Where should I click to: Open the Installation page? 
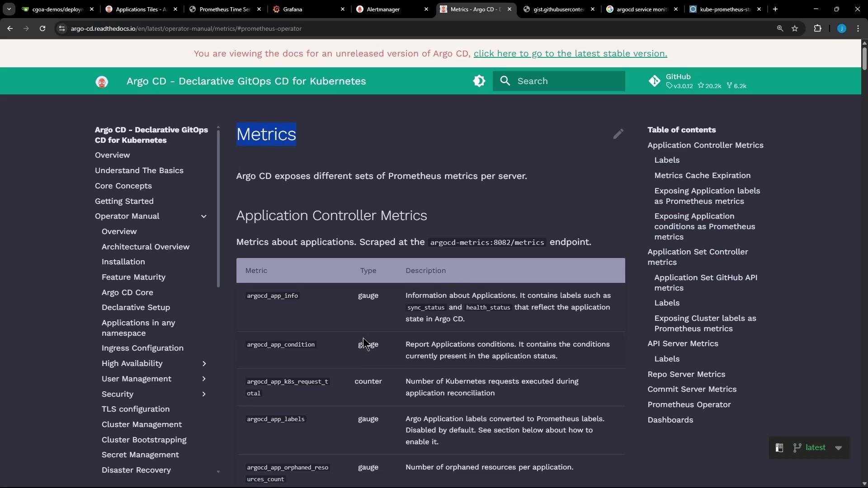(123, 262)
